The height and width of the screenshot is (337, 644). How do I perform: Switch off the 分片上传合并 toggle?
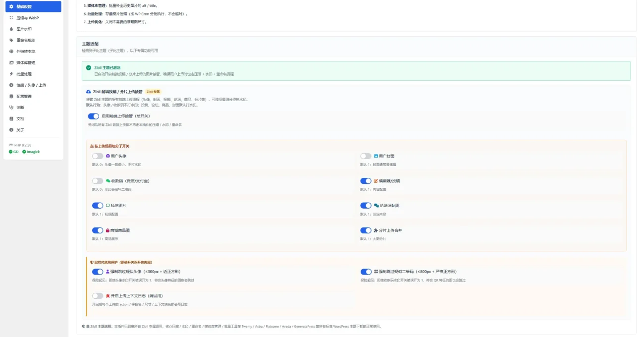tap(366, 230)
